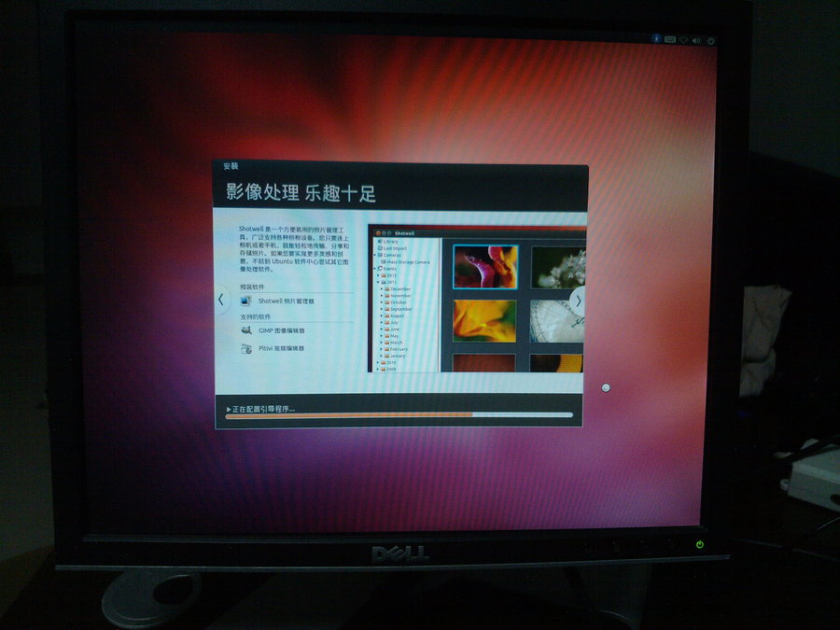Image resolution: width=840 pixels, height=630 pixels.
Task: Open the power session menu
Action: click(710, 41)
